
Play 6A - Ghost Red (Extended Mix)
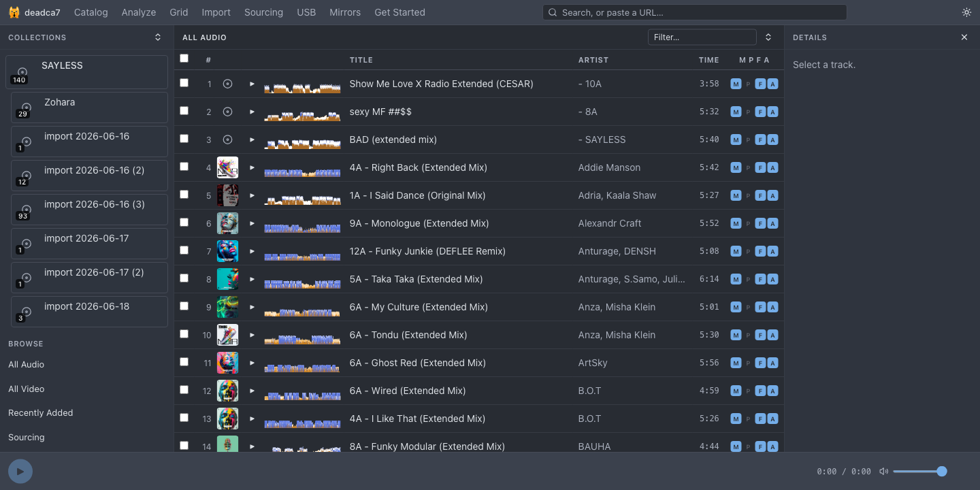coord(252,363)
